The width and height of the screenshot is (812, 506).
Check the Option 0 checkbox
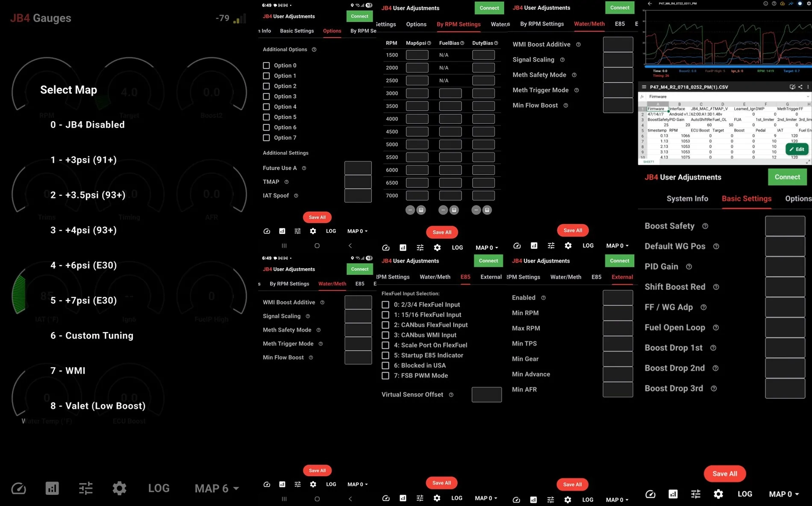point(266,65)
